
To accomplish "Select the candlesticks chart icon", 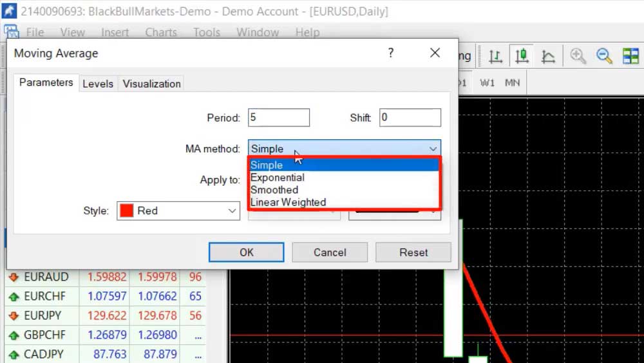I will pos(522,56).
